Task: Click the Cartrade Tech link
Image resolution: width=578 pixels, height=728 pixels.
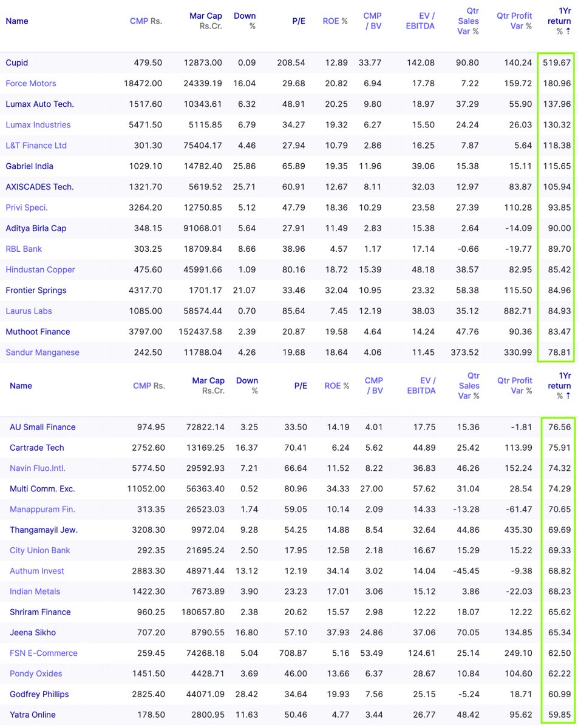Action: click(37, 448)
